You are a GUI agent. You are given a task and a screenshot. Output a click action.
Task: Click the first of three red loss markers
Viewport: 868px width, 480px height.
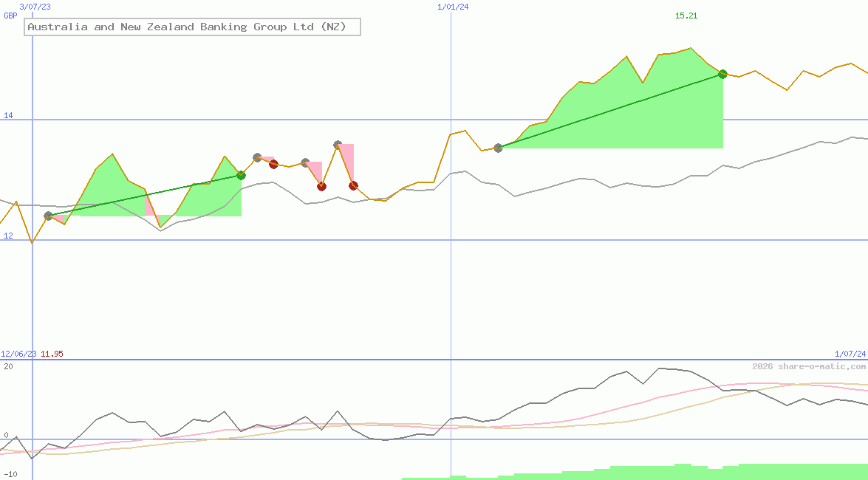click(273, 165)
